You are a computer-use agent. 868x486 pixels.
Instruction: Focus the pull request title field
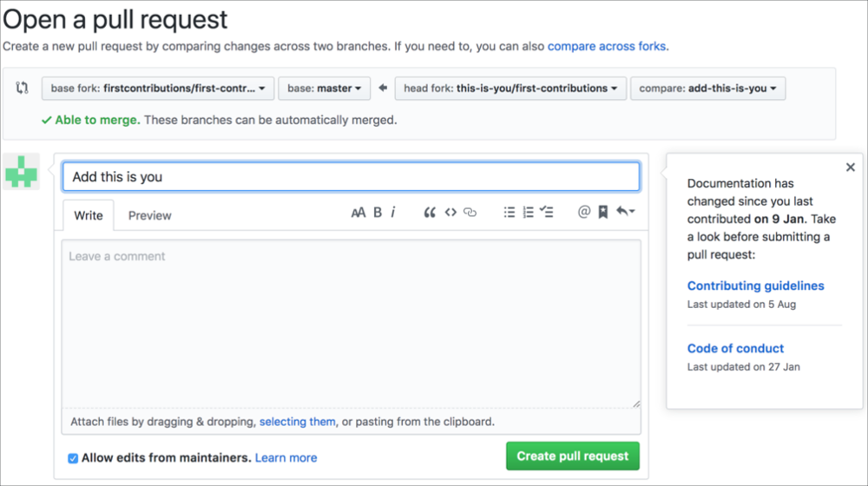(352, 176)
